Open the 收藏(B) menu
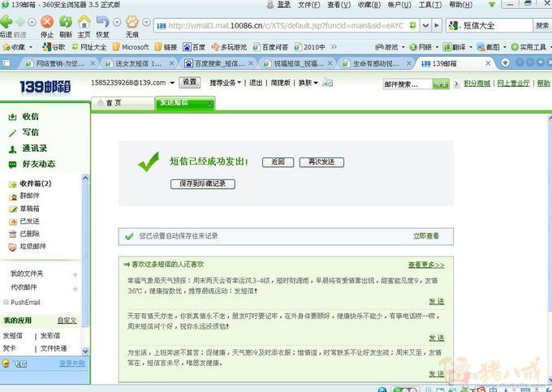 (x=369, y=5)
